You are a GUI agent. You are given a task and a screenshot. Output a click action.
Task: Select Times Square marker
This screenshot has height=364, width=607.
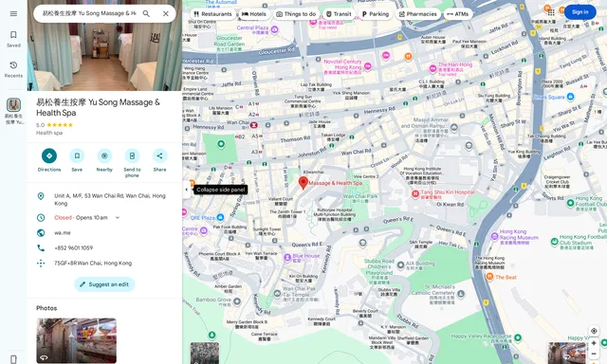pyautogui.click(x=570, y=97)
